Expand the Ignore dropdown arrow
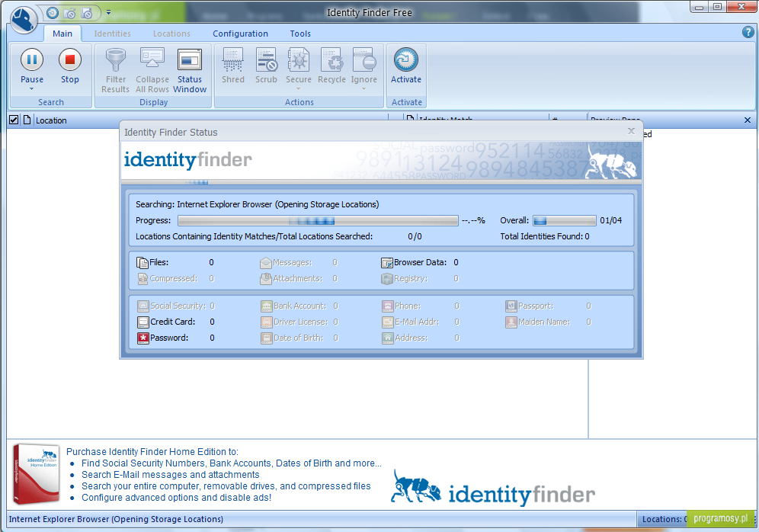Screen dimensions: 759x532 coord(364,89)
